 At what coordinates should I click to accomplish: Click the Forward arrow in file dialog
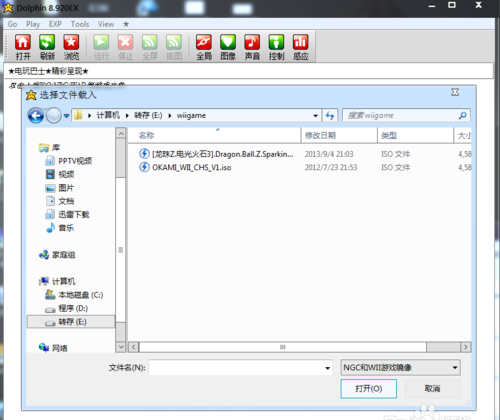53,116
